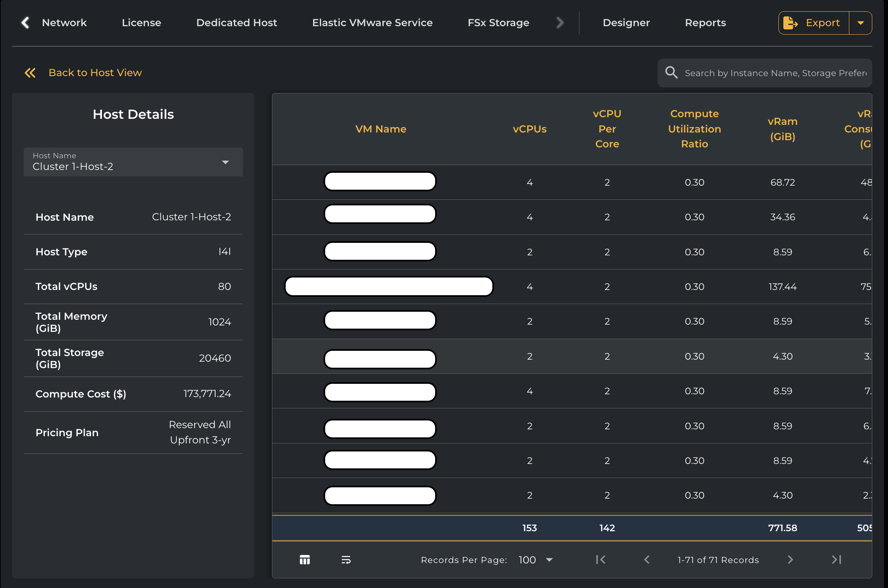Image resolution: width=888 pixels, height=588 pixels.
Task: Open the column chooser table icon
Action: pos(305,560)
